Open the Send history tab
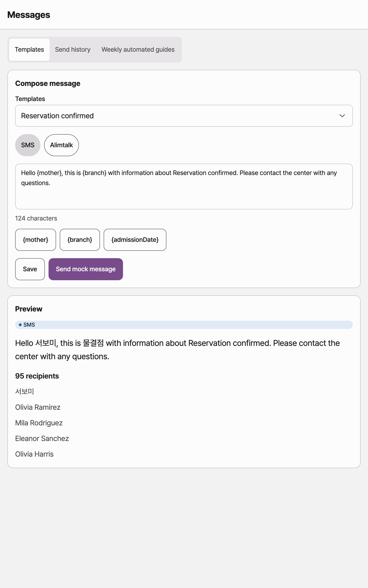Image resolution: width=368 pixels, height=588 pixels. pos(72,50)
